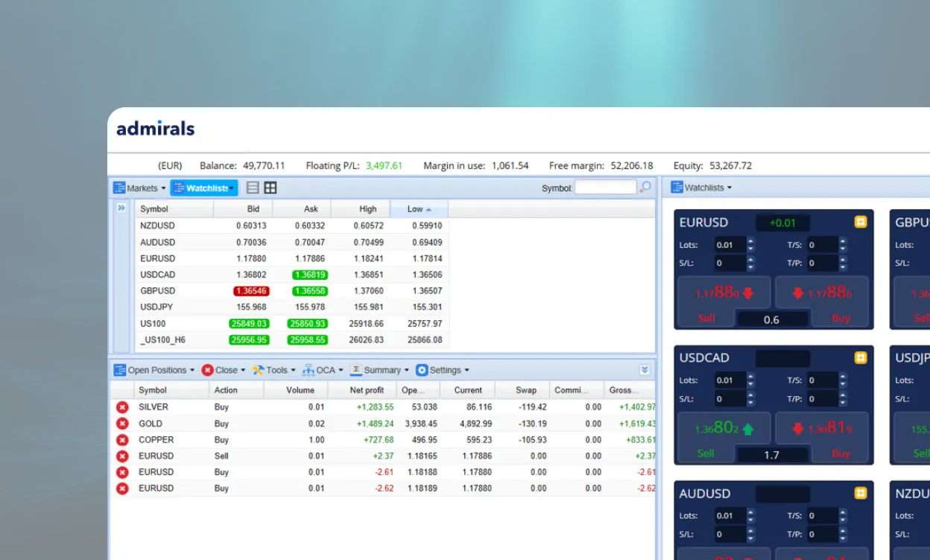Screen dimensions: 930x560
Task: Open the EURUSD tile yellow menu icon
Action: (861, 222)
